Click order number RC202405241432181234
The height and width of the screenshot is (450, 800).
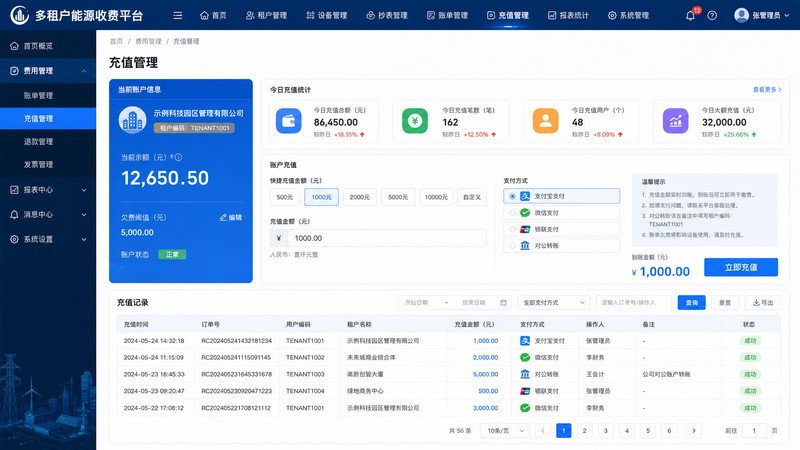coord(236,340)
